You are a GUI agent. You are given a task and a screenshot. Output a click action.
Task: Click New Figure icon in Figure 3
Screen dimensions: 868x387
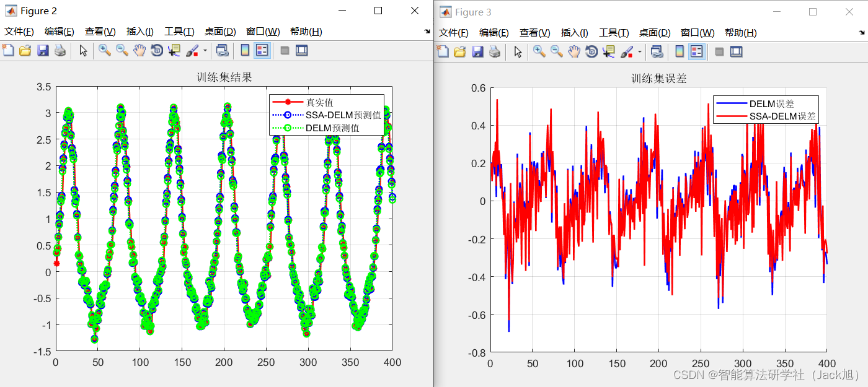[x=443, y=51]
